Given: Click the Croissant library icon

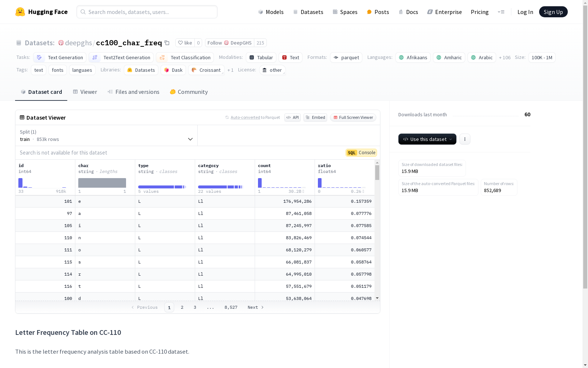Looking at the screenshot, I should tap(194, 70).
